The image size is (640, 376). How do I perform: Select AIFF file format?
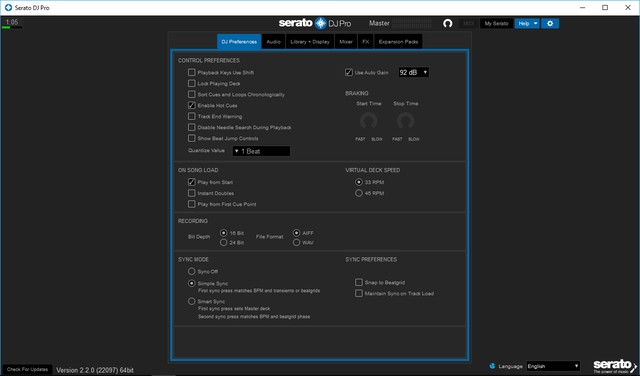[296, 233]
